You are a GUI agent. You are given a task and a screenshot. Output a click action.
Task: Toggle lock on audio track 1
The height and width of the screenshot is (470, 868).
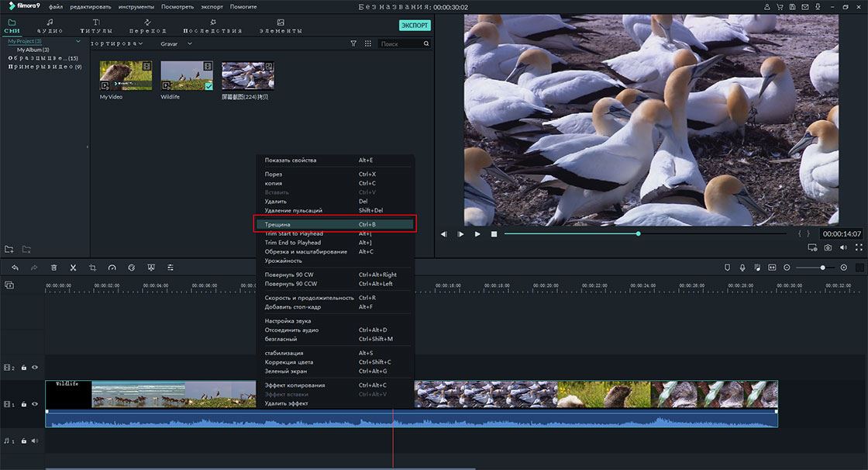point(24,441)
